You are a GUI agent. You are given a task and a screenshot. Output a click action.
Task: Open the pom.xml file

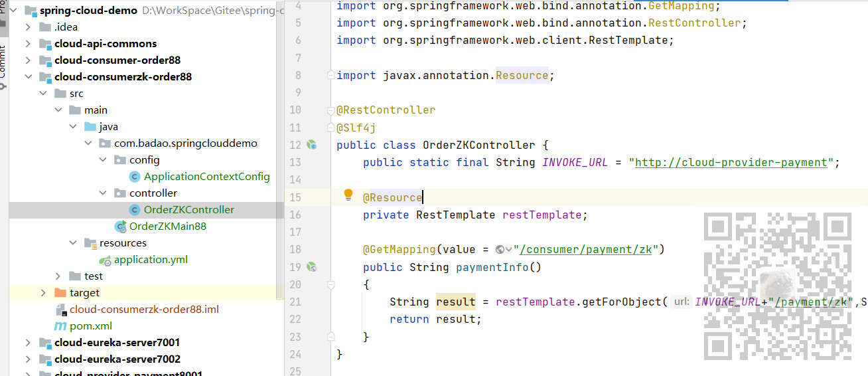tap(91, 326)
